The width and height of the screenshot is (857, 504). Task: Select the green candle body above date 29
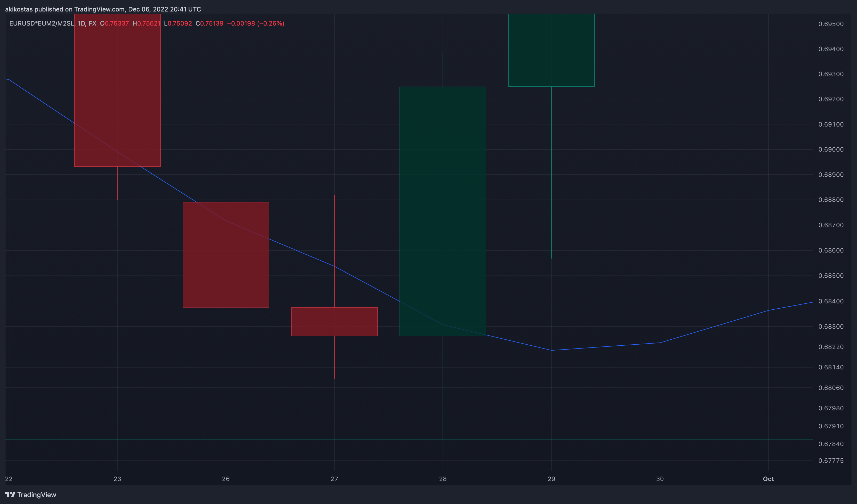551,50
